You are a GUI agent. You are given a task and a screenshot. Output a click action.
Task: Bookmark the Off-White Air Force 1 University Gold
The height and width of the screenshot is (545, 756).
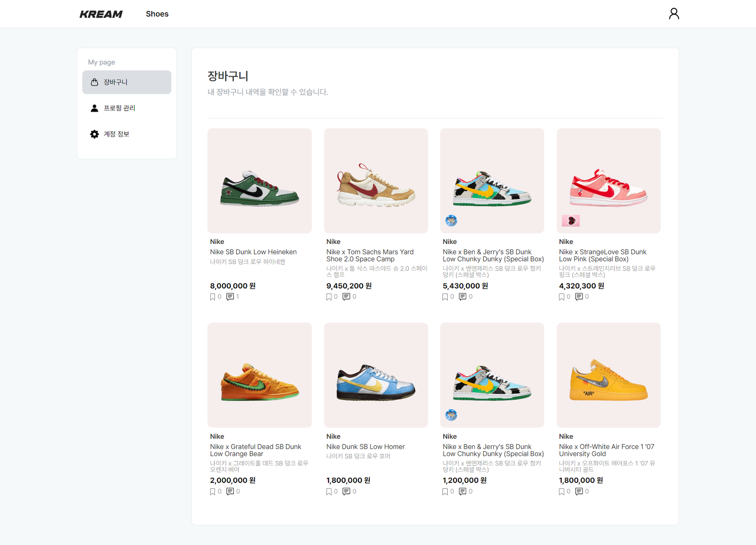562,491
